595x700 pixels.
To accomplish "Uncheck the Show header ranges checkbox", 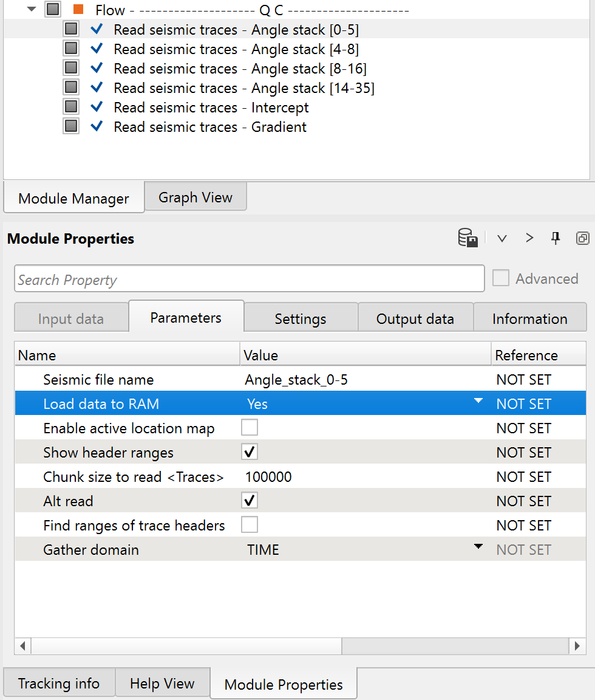I will coord(250,452).
